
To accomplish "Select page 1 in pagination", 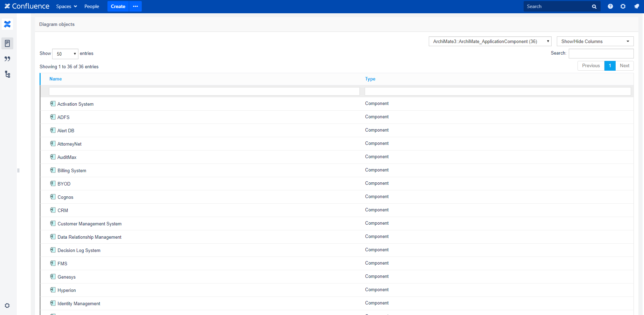I will [x=610, y=66].
